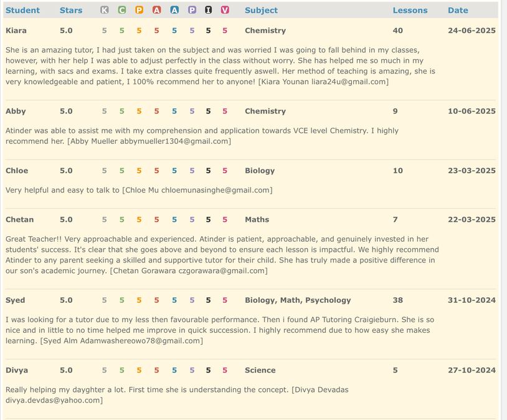Click Abby's review date 10-06-2025
Screen dimensions: 507x420
click(x=471, y=111)
